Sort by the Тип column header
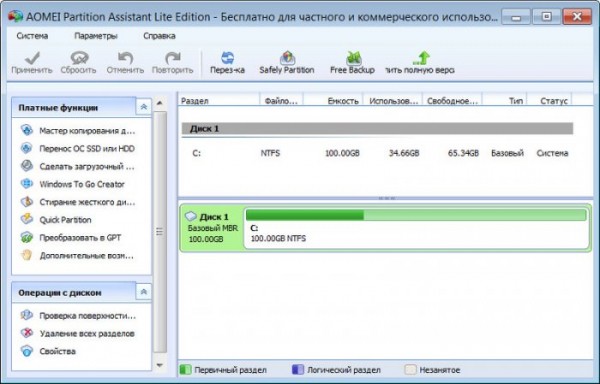The width and height of the screenshot is (600, 384). coord(505,101)
